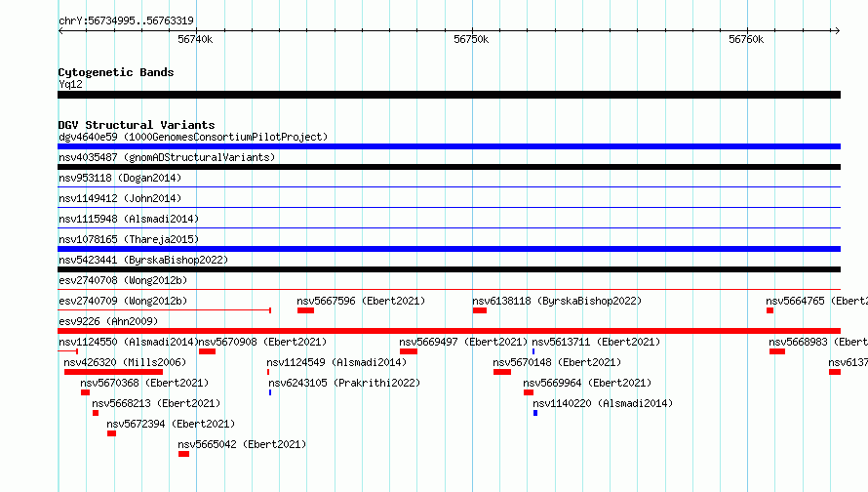868x492 pixels.
Task: Click the nsv5670148 (Ebert2021) label
Action: 557,362
